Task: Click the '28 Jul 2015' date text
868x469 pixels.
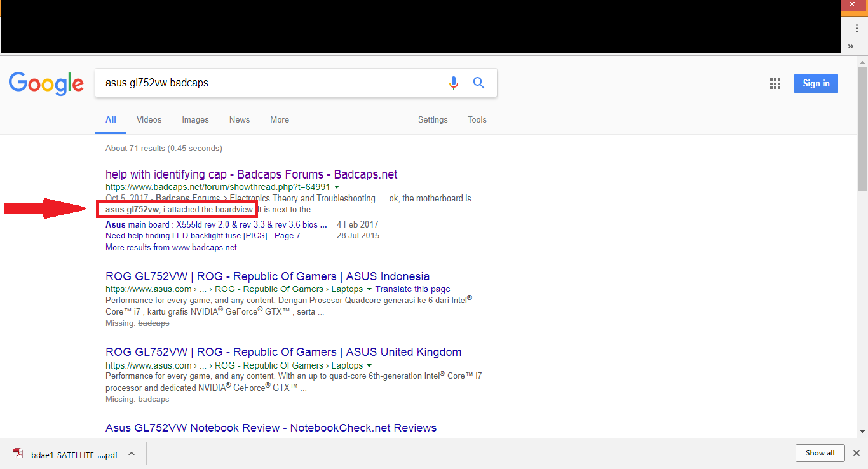Action: click(x=358, y=236)
